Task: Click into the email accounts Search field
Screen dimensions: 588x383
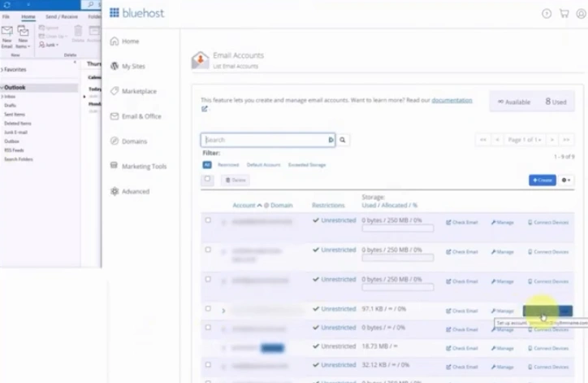Action: pos(266,140)
